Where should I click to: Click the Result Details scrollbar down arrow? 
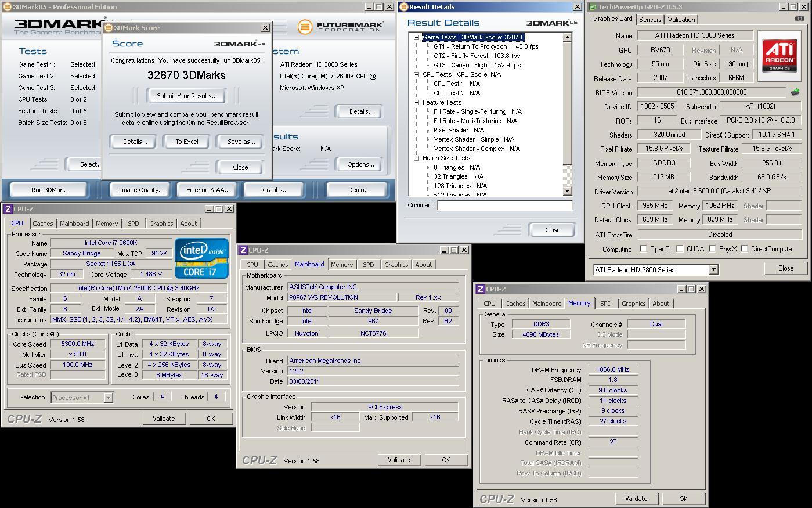567,191
